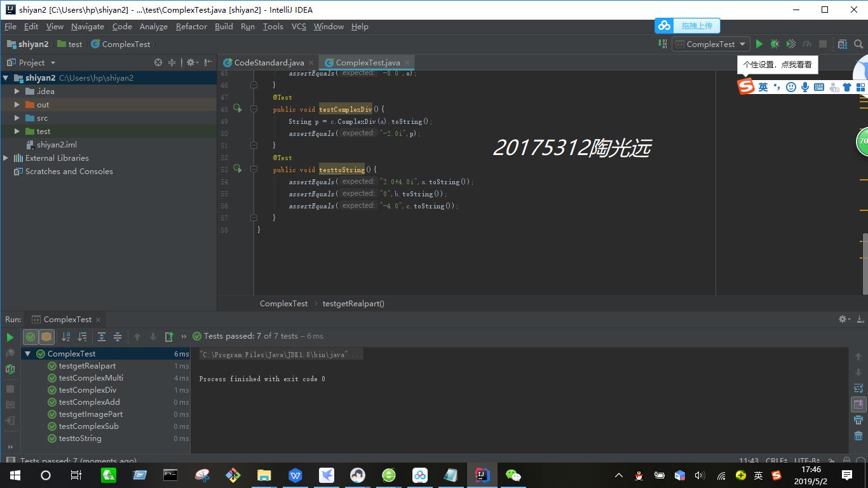The height and width of the screenshot is (488, 868).
Task: Run testtoString from gutter icon
Action: pyautogui.click(x=238, y=169)
